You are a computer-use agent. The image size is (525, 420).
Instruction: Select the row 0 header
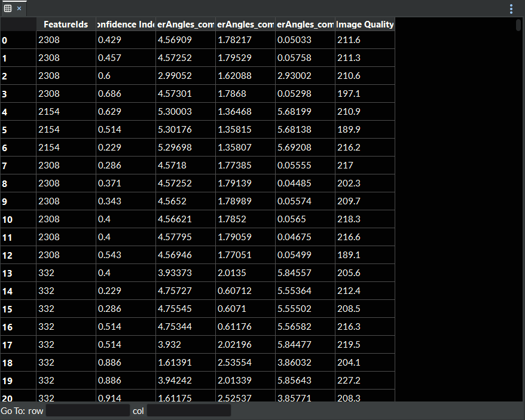[18, 40]
